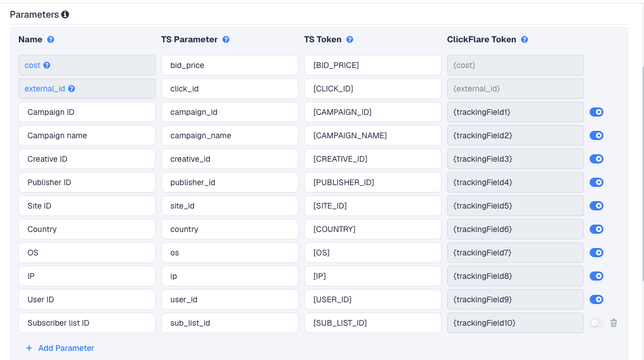Click the bid_price TS parameter field

(229, 65)
